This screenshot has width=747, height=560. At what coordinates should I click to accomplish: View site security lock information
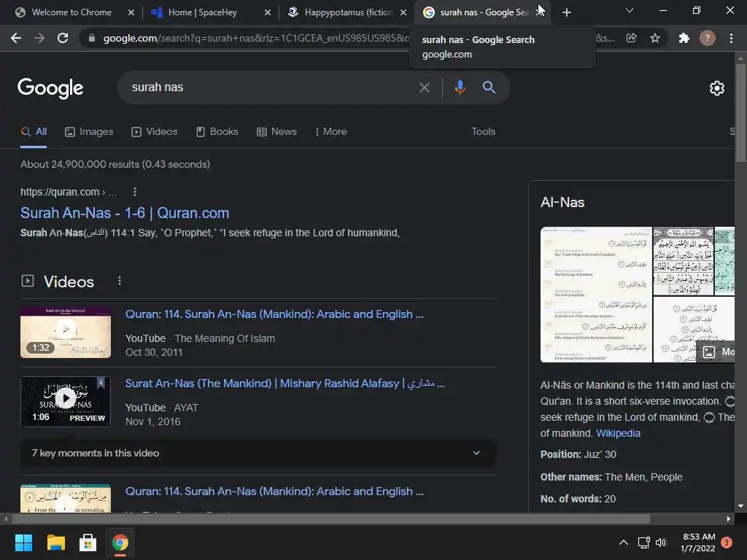(91, 38)
